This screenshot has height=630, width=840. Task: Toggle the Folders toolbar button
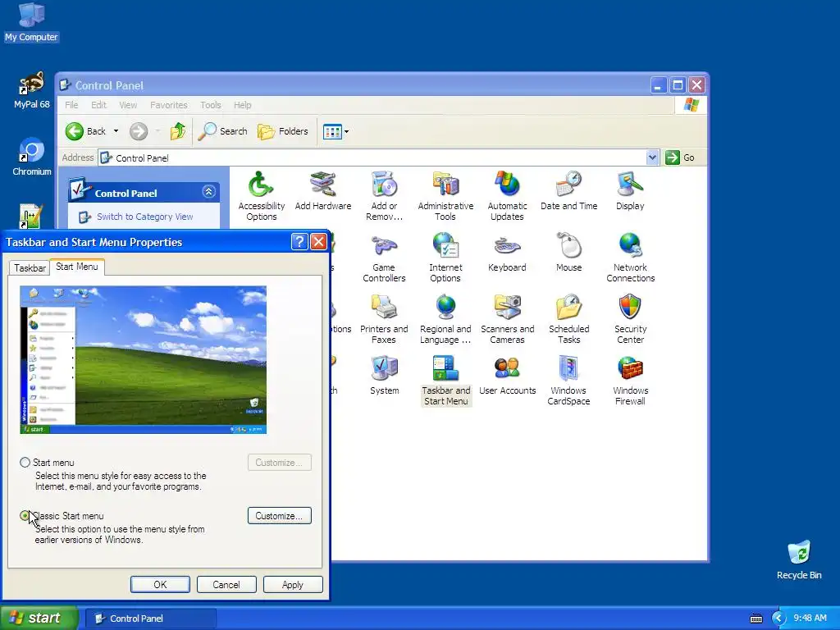click(x=283, y=131)
